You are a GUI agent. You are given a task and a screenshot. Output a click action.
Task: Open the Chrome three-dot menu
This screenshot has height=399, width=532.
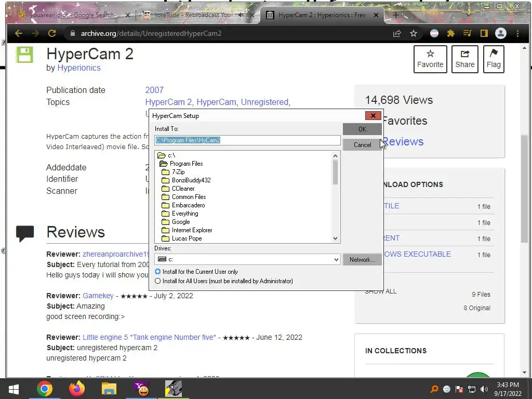(517, 33)
